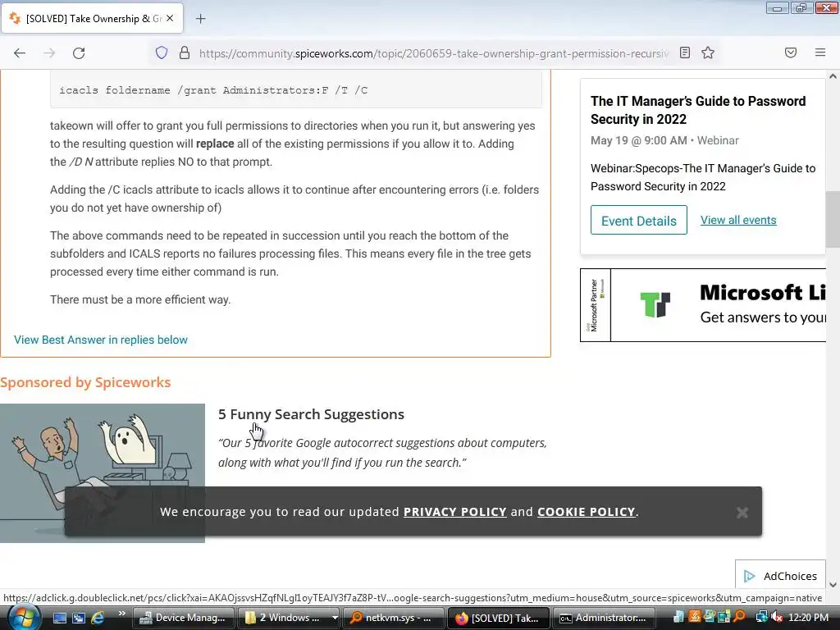Click the page scrollbar up arrow
This screenshot has height=630, width=840.
pos(833,76)
